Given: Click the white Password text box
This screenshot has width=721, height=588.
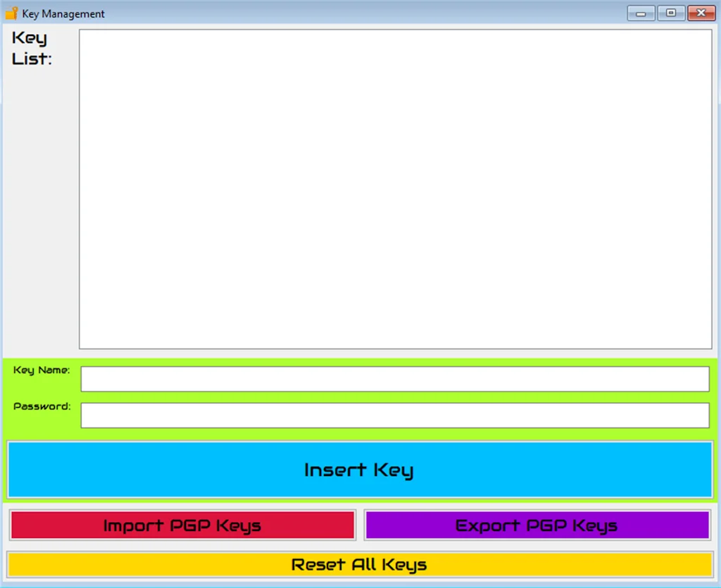Looking at the screenshot, I should click(x=394, y=415).
